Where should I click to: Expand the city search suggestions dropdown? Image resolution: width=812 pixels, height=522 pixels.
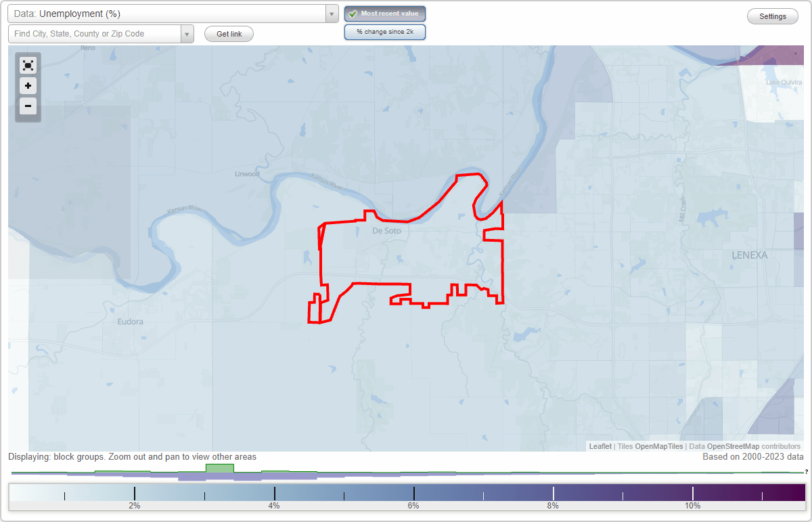(187, 33)
